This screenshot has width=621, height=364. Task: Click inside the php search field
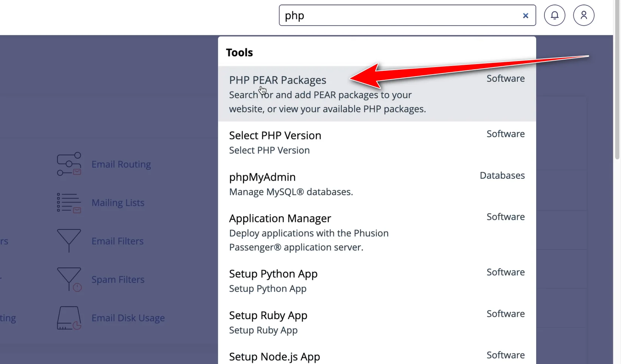pos(377,15)
